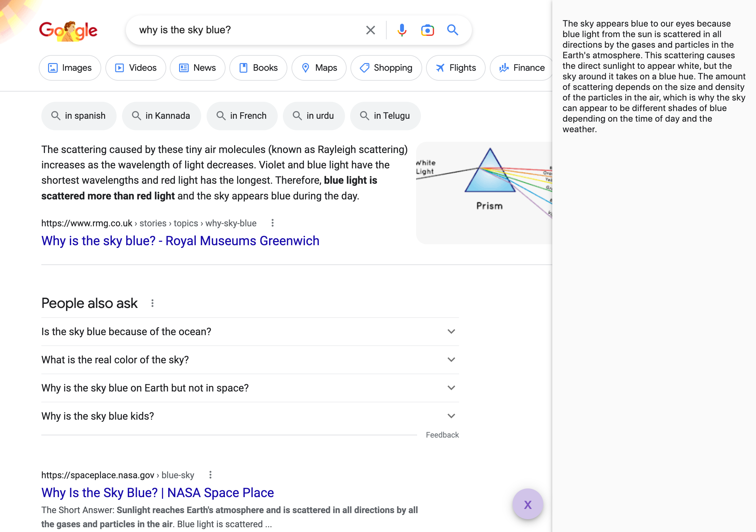Screen dimensions: 756x532
Task: Switch to the Images search tab
Action: click(70, 68)
